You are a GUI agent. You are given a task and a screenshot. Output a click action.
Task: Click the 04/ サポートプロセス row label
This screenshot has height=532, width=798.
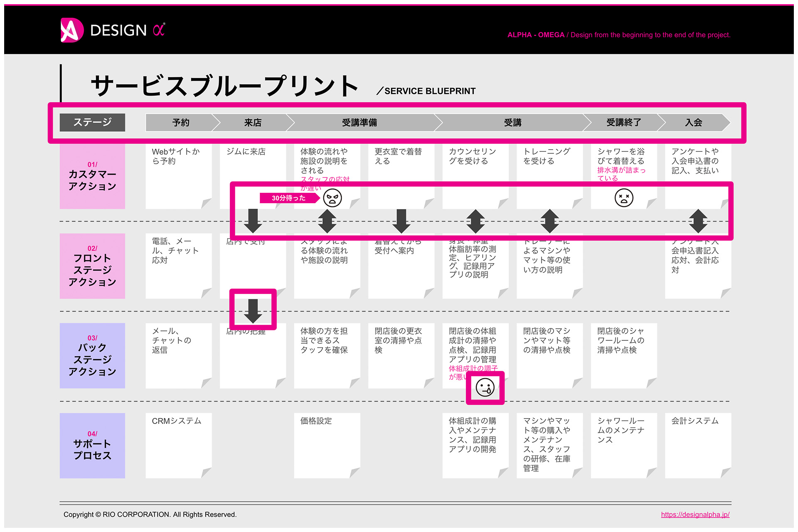tap(92, 446)
